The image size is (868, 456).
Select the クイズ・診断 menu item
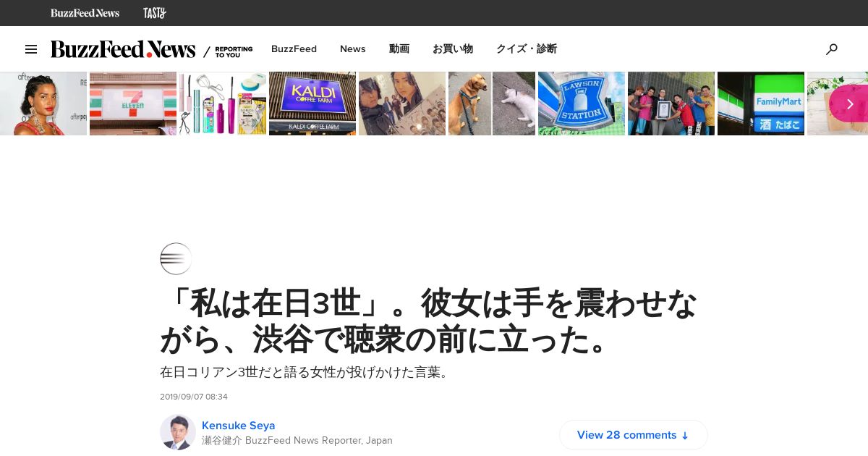pos(527,49)
